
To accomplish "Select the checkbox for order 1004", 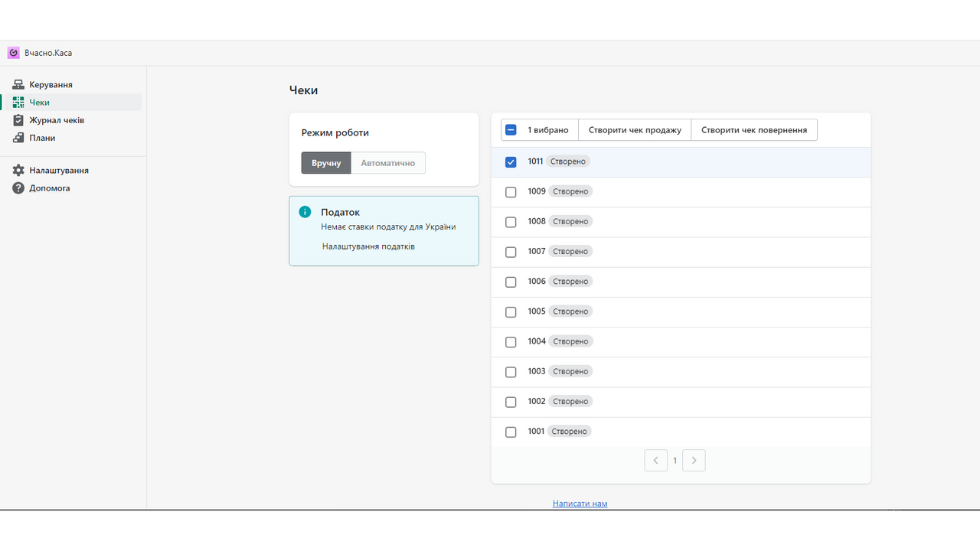I will tap(511, 342).
